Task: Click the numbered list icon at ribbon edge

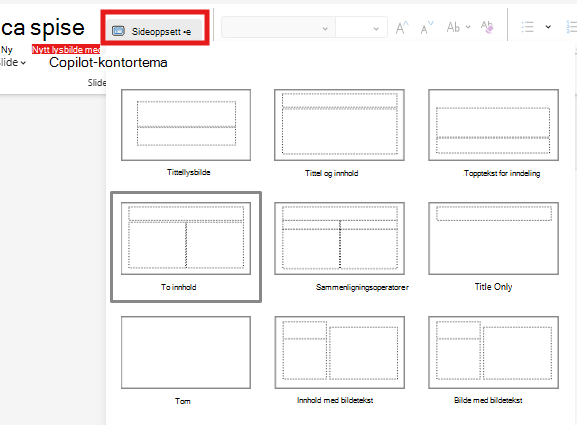Action: (x=571, y=27)
